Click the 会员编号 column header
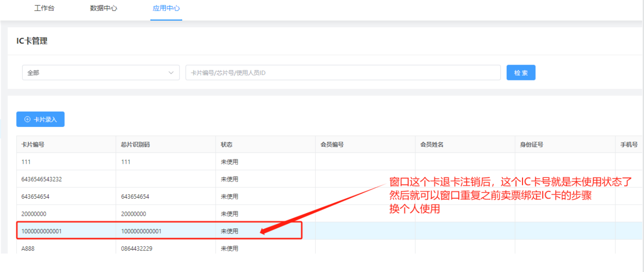The width and height of the screenshot is (644, 272). (x=332, y=145)
